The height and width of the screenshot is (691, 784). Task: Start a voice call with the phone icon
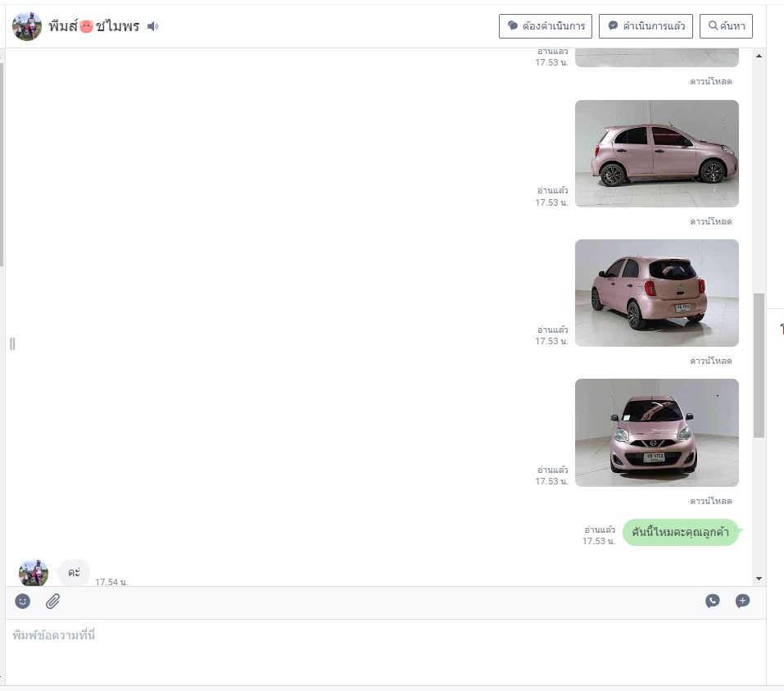point(713,601)
